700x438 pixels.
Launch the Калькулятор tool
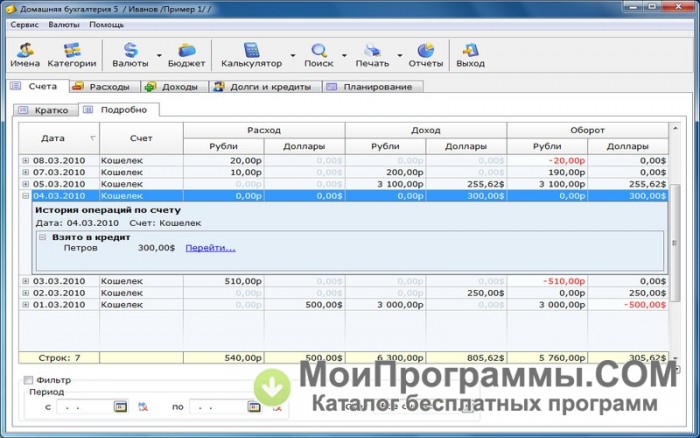point(251,54)
